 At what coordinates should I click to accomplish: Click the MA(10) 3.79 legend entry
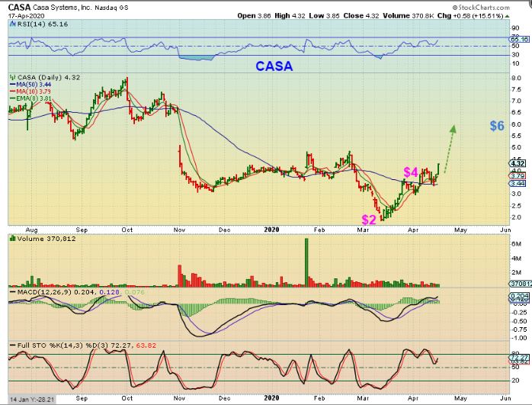point(30,92)
